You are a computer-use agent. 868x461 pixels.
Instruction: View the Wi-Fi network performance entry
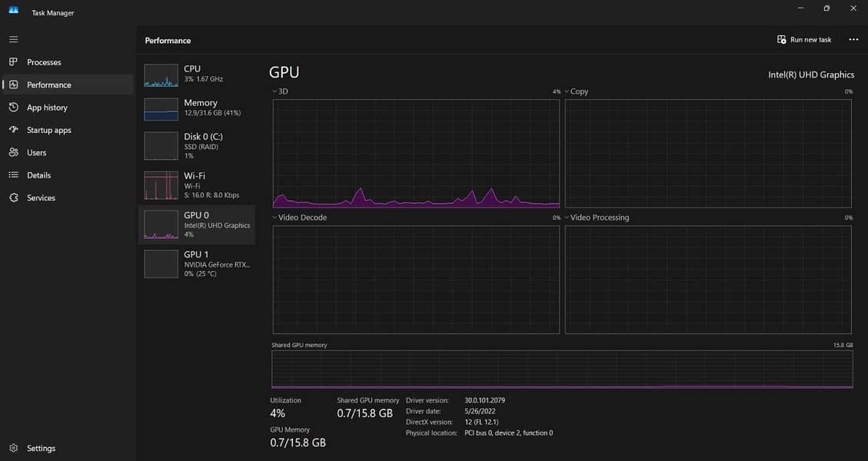click(x=197, y=185)
